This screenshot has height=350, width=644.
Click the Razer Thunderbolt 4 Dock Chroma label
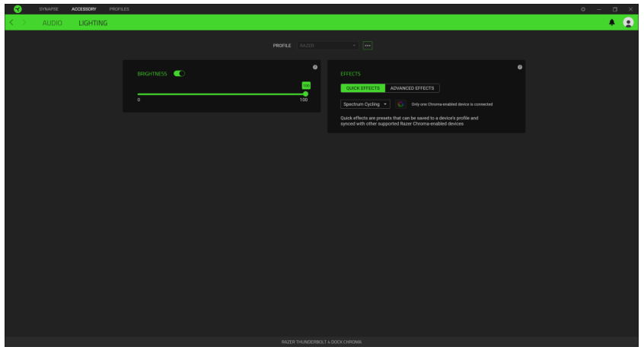[321, 342]
